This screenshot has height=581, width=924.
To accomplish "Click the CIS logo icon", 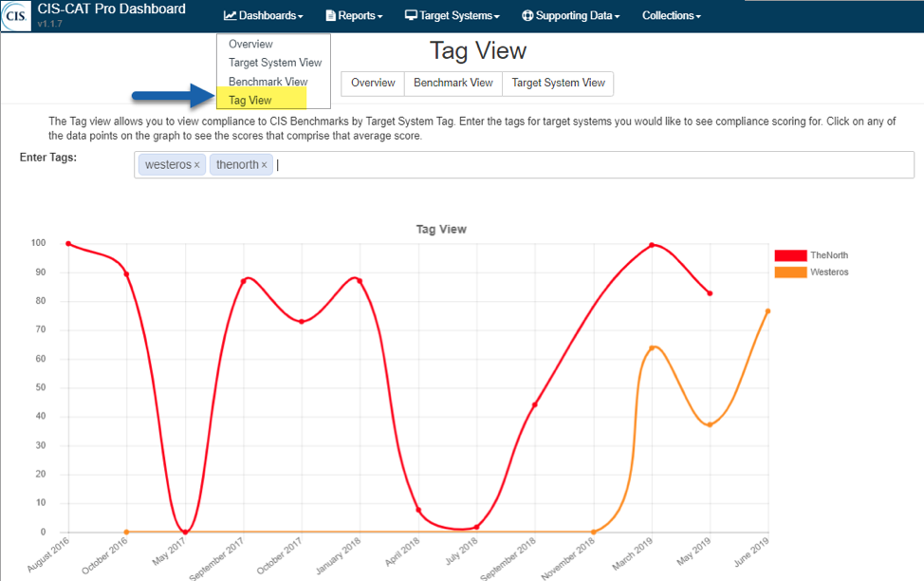I will point(16,16).
